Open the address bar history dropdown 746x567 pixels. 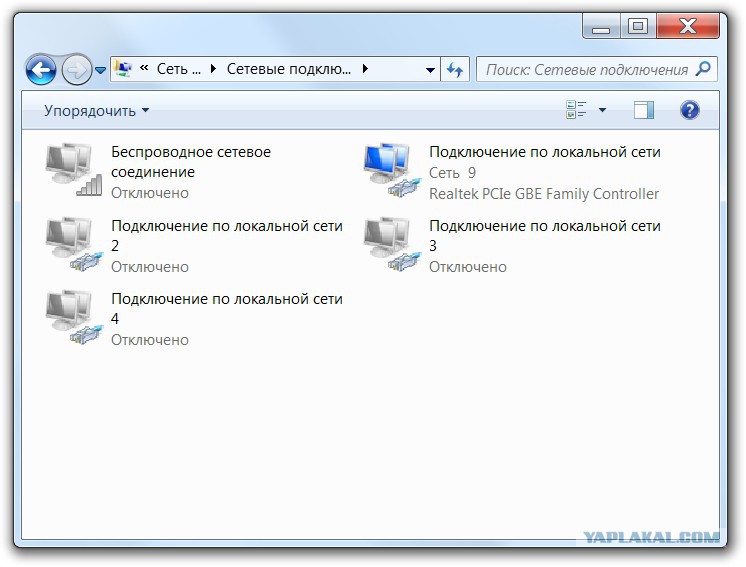pos(430,70)
